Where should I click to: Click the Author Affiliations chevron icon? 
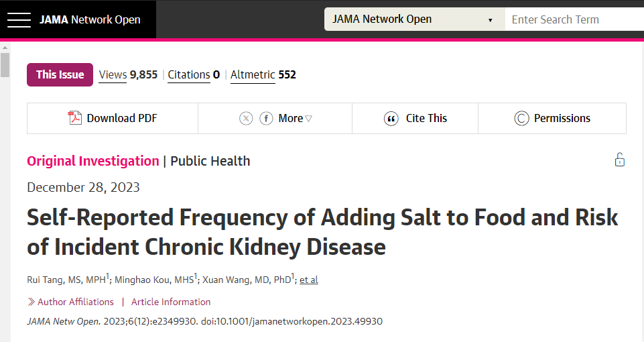pyautogui.click(x=31, y=302)
